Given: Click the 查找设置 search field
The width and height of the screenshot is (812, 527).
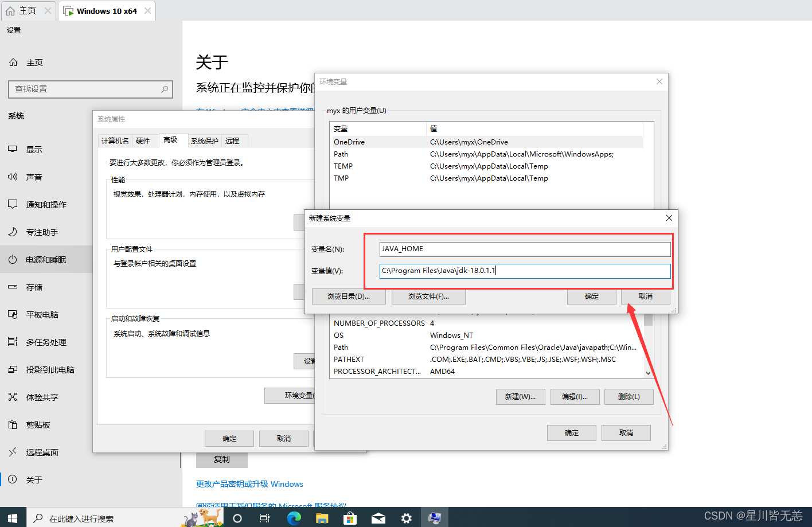Looking at the screenshot, I should click(x=91, y=89).
